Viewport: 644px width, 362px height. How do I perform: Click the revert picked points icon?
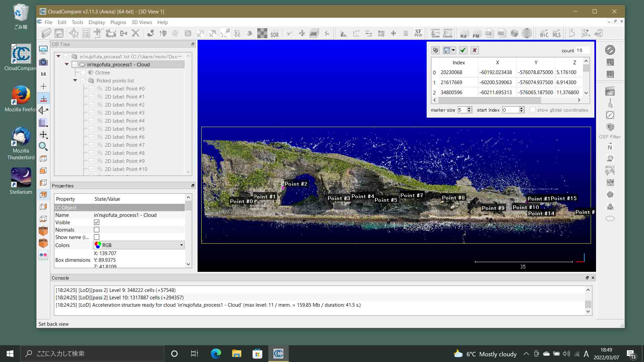435,50
